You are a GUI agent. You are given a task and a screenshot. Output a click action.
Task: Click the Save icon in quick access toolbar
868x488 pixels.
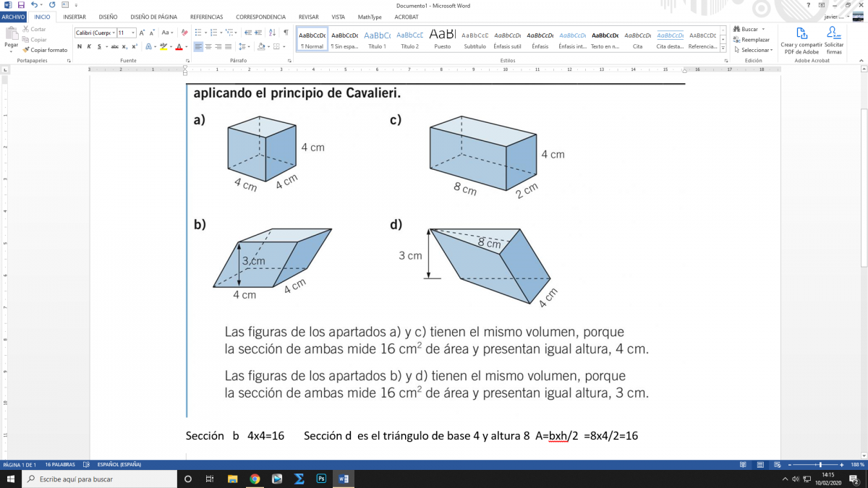[21, 5]
